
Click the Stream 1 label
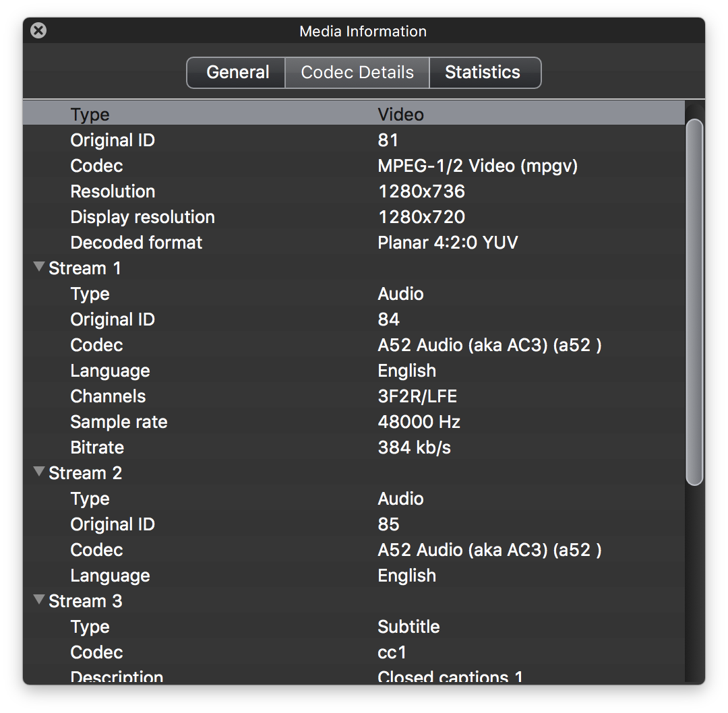pyautogui.click(x=85, y=268)
